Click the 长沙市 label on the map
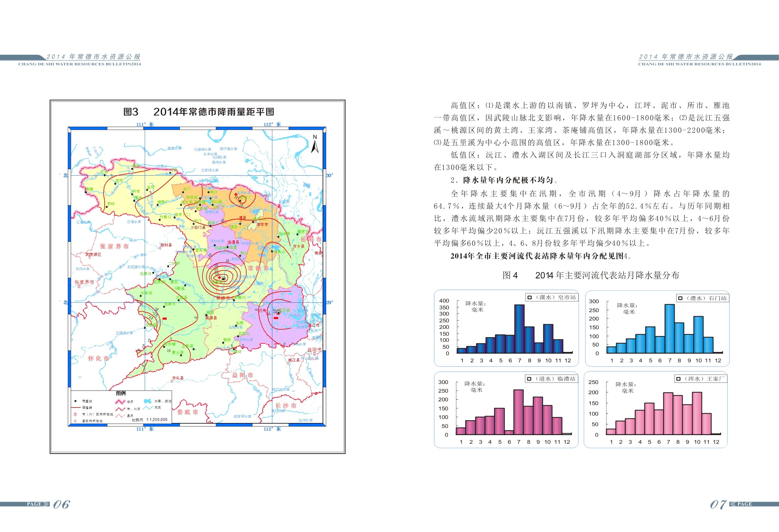This screenshot has height=532, width=779. tap(286, 405)
